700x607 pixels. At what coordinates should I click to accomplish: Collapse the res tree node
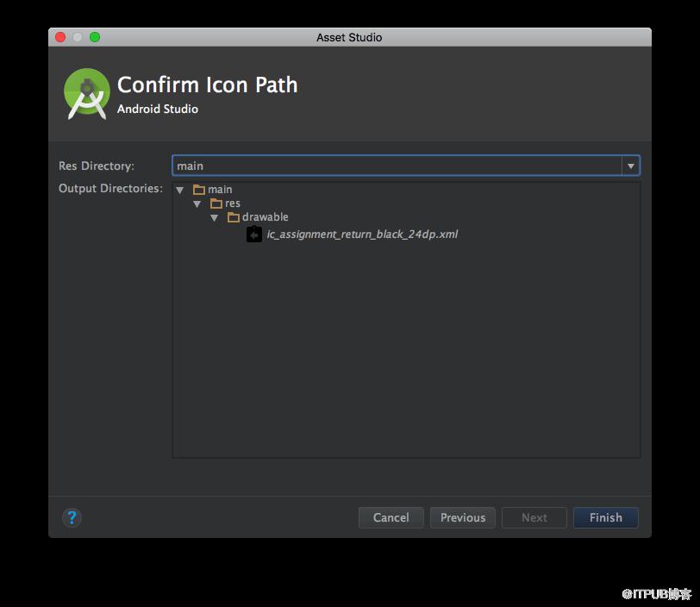[197, 204]
